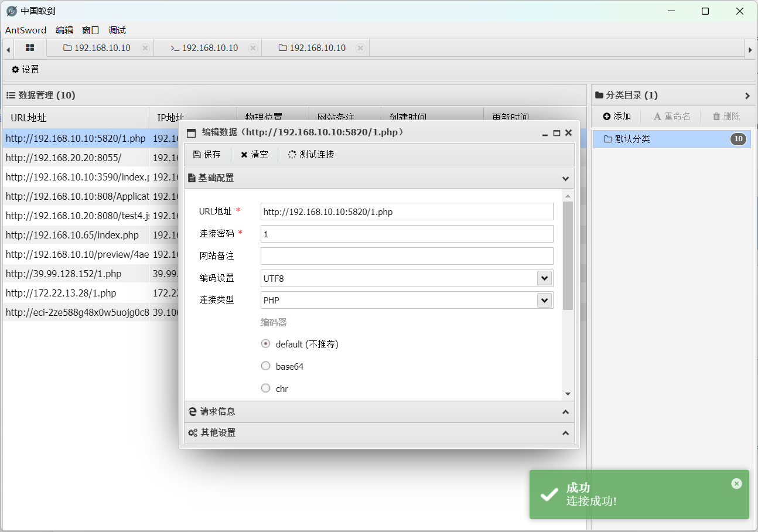Switch to the terminal 192.168.10.10 tab

point(204,48)
